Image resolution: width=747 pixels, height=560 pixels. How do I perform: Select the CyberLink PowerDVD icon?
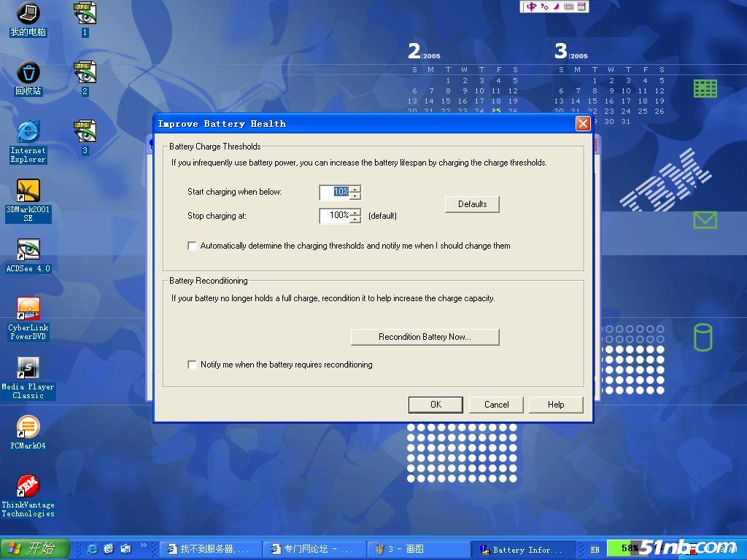point(28,309)
